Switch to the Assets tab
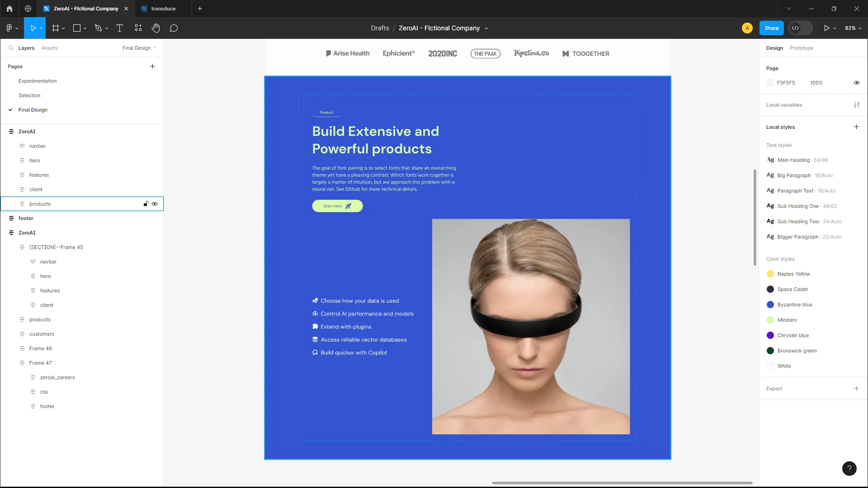The height and width of the screenshot is (488, 868). (49, 48)
